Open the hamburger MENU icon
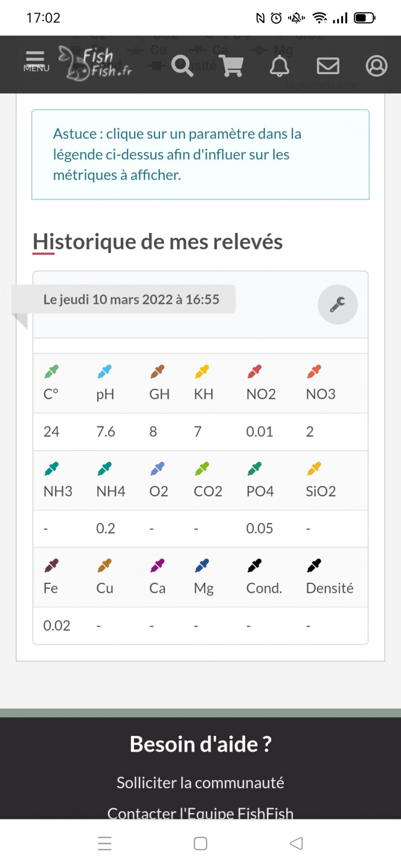 [36, 61]
